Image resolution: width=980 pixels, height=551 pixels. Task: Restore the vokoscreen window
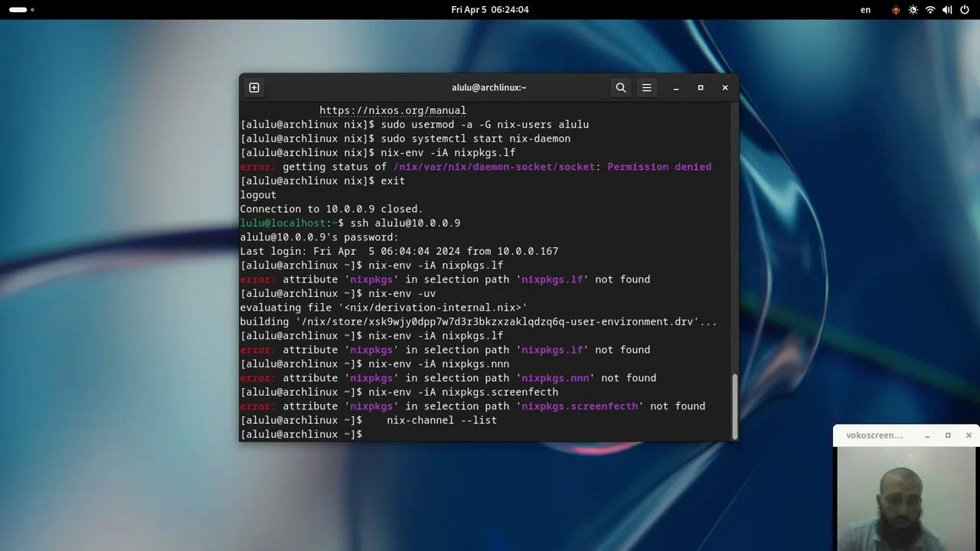point(948,435)
